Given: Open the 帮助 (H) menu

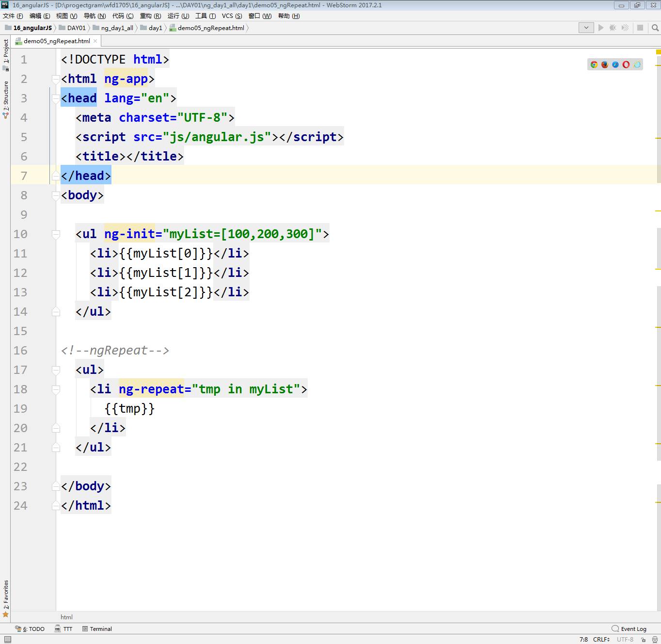Looking at the screenshot, I should (289, 16).
